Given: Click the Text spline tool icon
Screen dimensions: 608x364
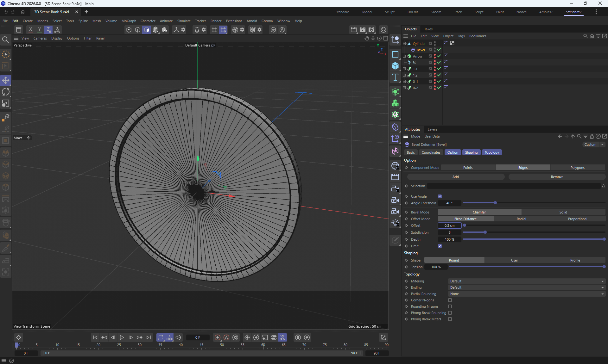Looking at the screenshot, I should click(395, 77).
